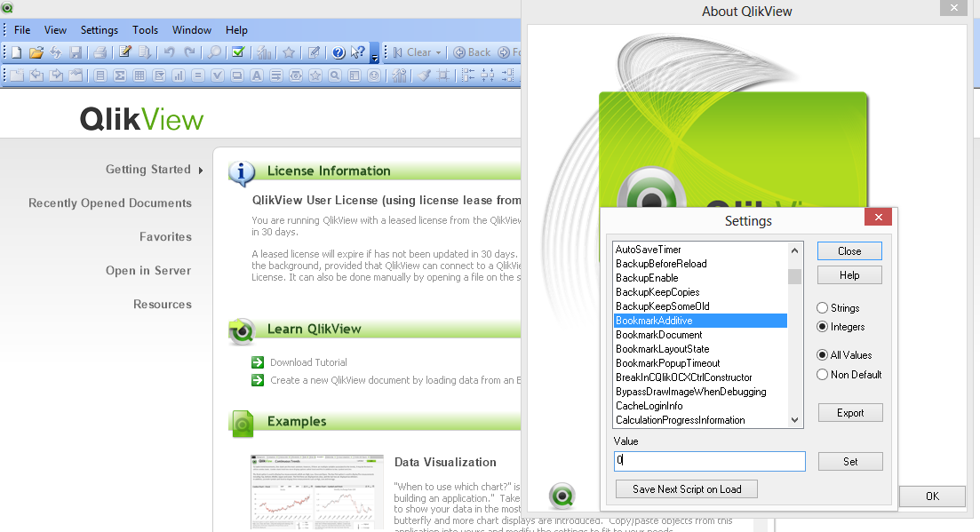Open the File menu
The image size is (980, 532).
click(x=22, y=30)
